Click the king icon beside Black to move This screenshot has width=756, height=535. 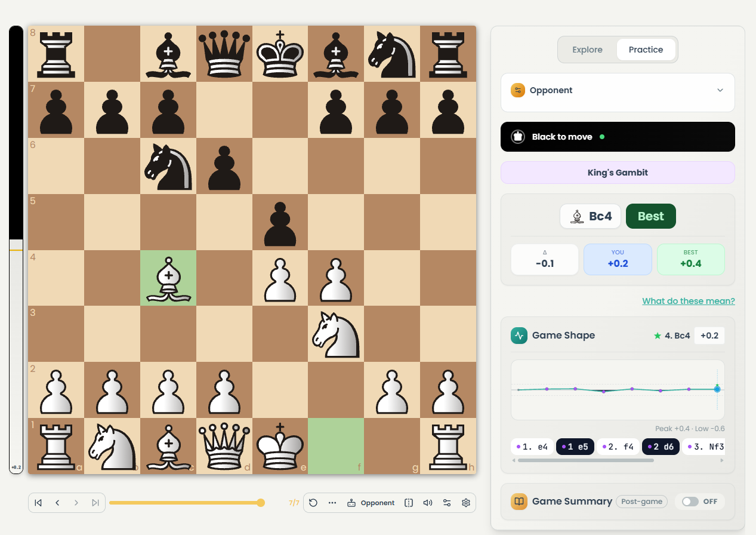click(x=518, y=137)
